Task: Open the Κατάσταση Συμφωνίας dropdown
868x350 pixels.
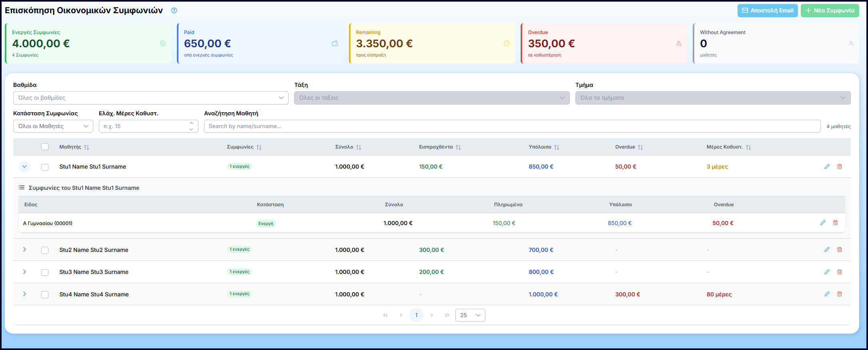Action: 53,126
